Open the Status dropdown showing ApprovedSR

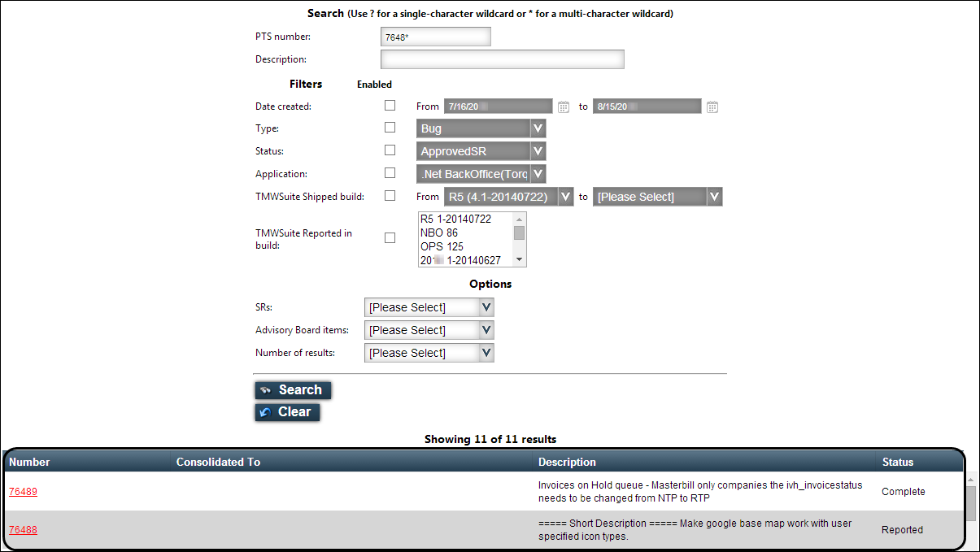[481, 151]
